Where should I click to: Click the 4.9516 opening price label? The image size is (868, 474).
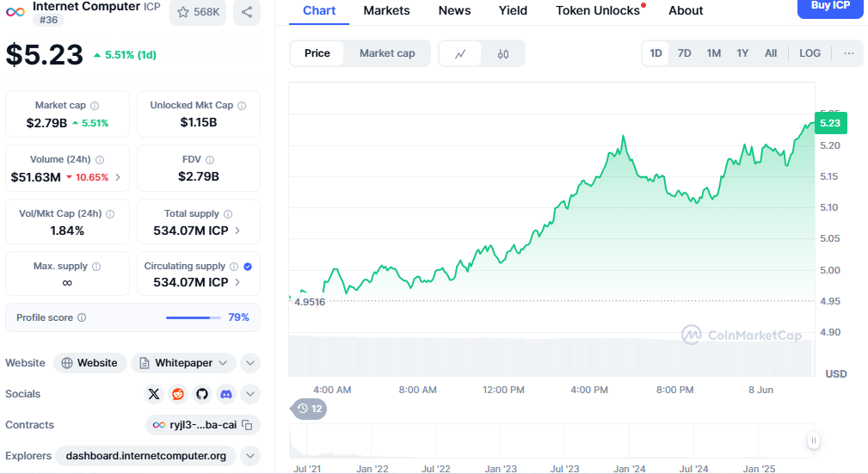(310, 302)
